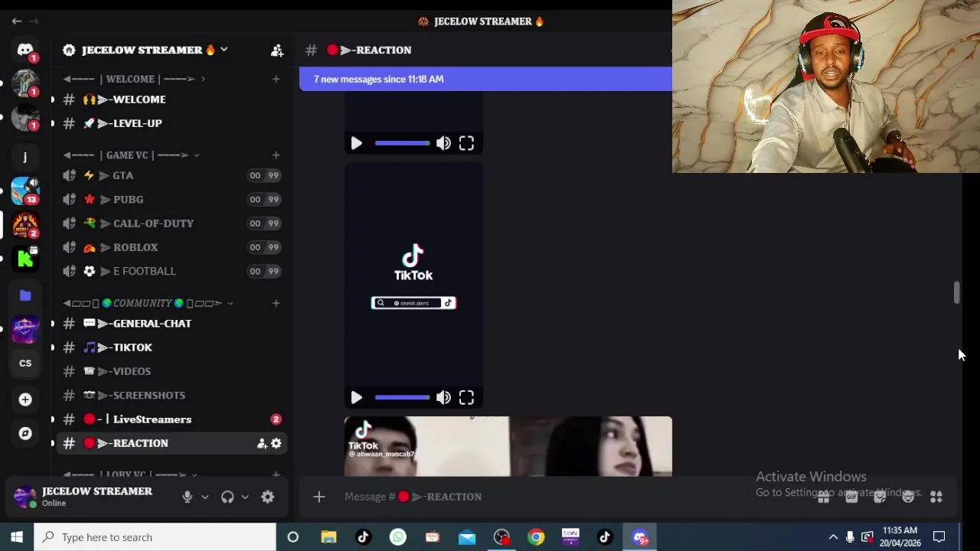Screen dimensions: 980x551
Task: Mute microphone in user panel
Action: pyautogui.click(x=187, y=497)
